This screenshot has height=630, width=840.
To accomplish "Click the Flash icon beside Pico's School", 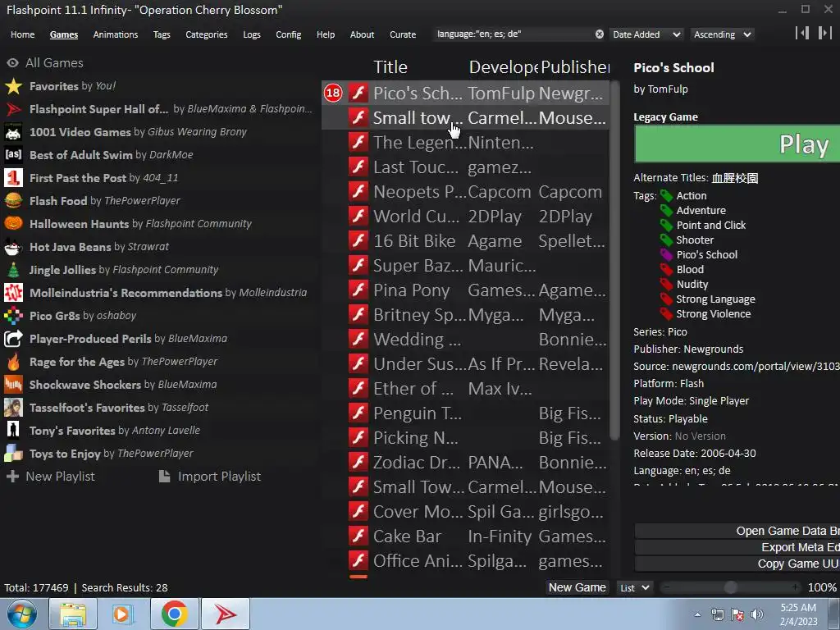I will tap(358, 93).
